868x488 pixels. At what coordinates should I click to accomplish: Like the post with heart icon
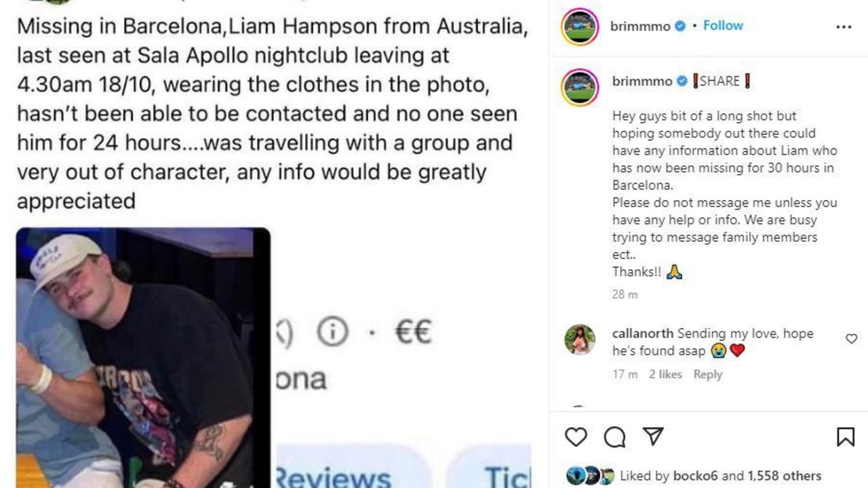[x=576, y=437]
